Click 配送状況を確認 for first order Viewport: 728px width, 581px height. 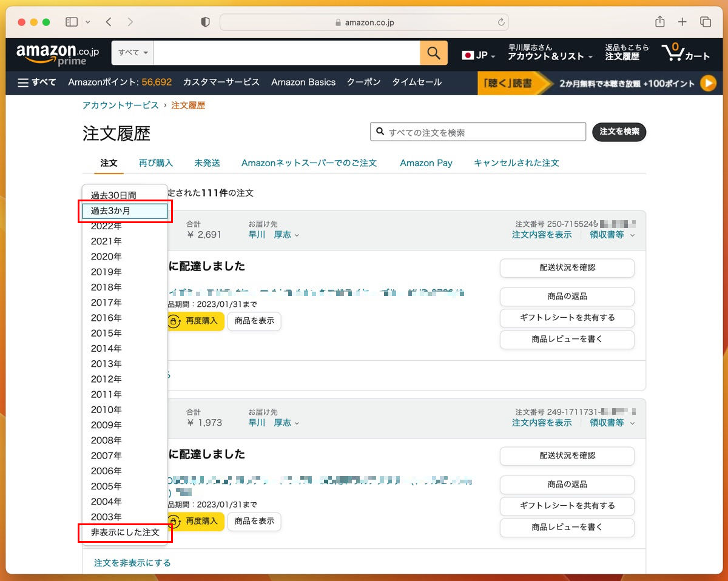coord(567,267)
